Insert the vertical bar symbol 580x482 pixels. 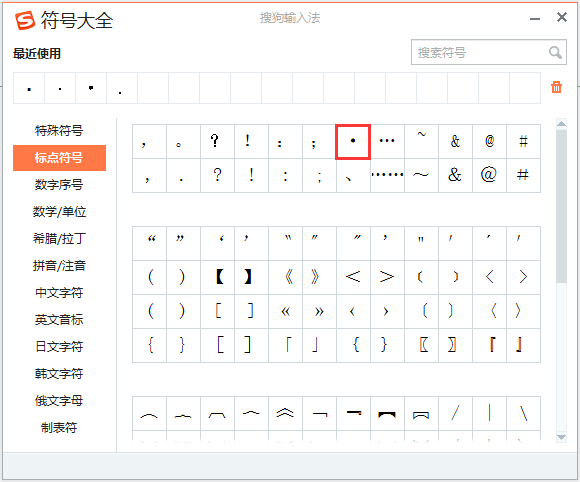coord(489,413)
